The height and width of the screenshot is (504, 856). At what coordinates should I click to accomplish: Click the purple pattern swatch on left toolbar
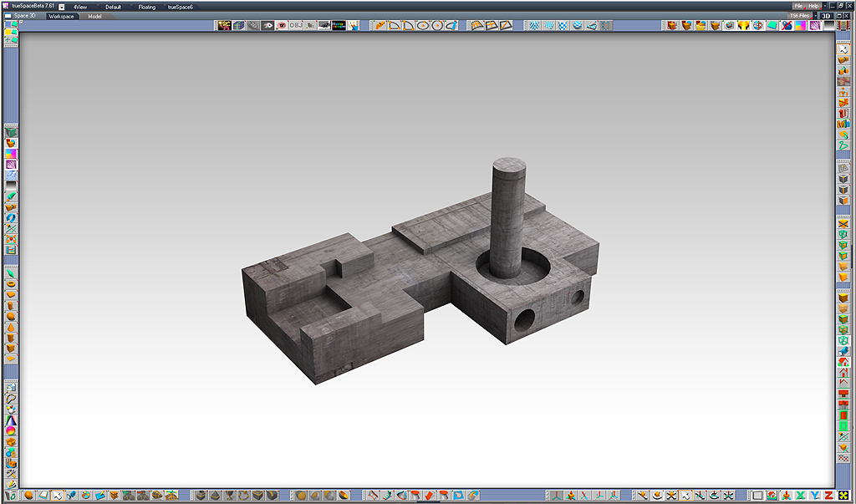coord(11,165)
